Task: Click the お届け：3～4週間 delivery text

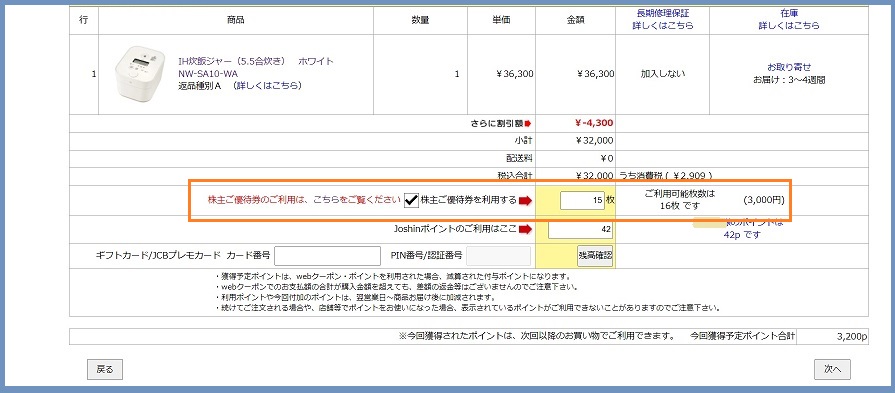Action: (x=789, y=79)
